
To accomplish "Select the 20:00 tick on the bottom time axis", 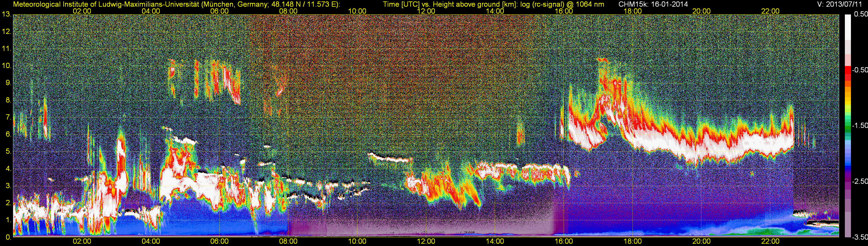I will tap(702, 241).
